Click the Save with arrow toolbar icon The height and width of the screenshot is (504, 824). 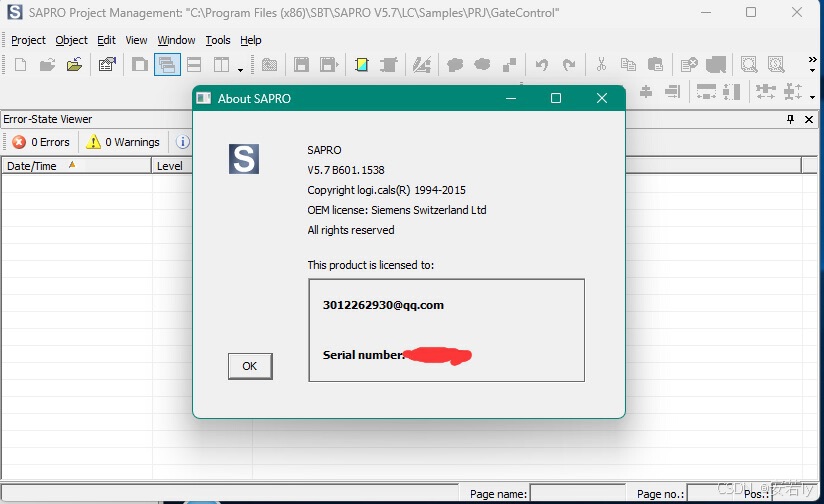click(329, 65)
